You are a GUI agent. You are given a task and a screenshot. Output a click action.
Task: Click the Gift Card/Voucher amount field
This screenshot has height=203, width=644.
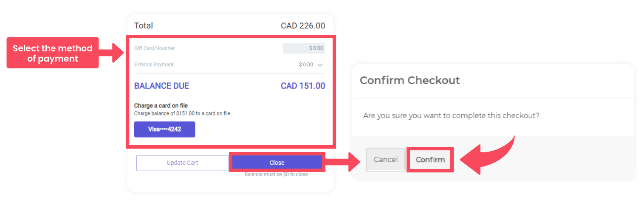(x=304, y=48)
